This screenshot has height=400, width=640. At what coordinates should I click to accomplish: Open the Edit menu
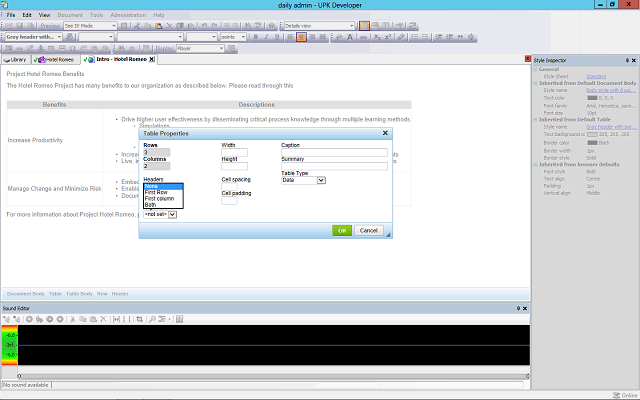(x=27, y=15)
